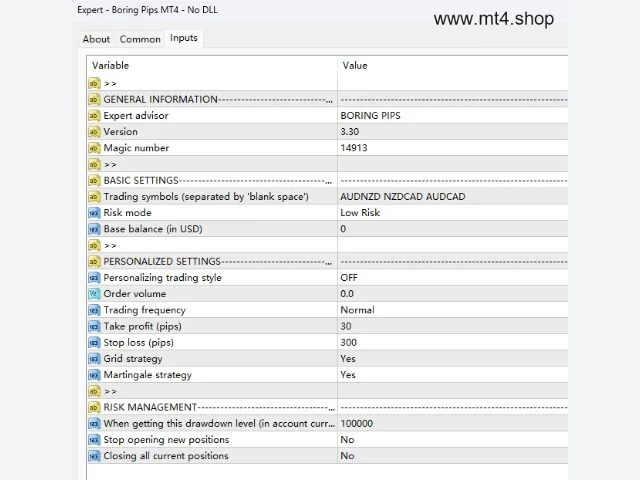Switch to the Common tab

(140, 39)
